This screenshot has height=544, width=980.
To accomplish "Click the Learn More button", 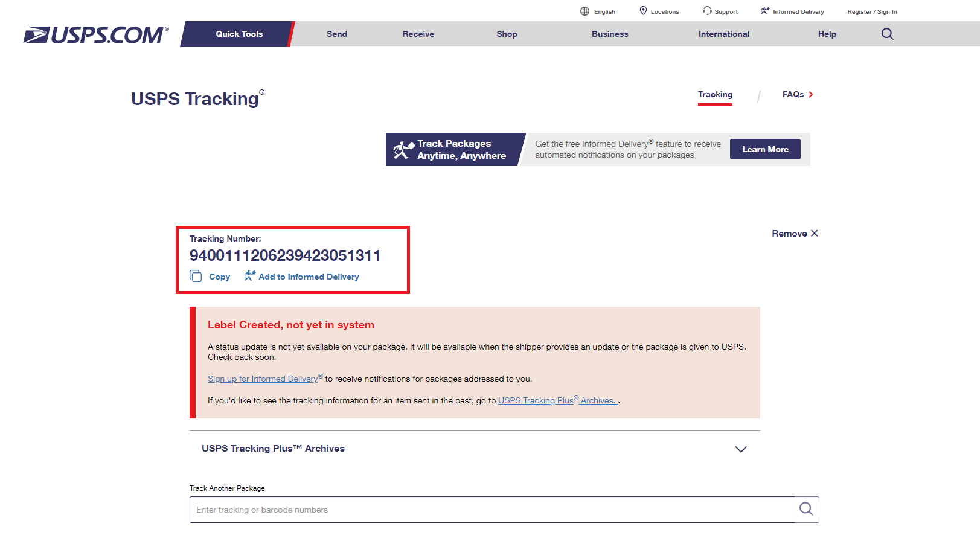I will 765,149.
